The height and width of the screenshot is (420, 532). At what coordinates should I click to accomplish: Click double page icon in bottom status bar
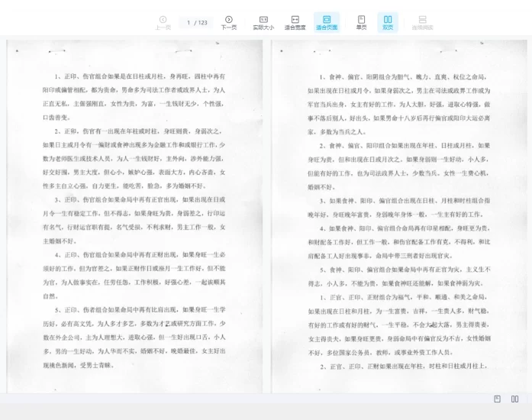click(514, 399)
